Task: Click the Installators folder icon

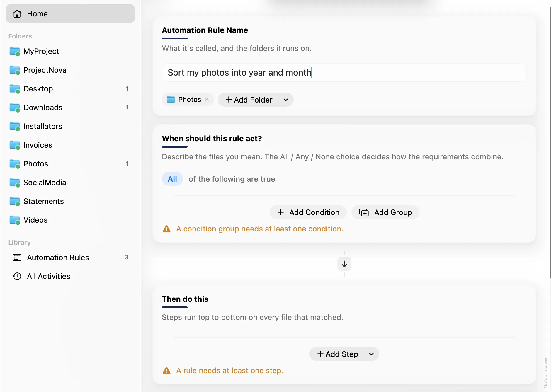Action: 15,126
